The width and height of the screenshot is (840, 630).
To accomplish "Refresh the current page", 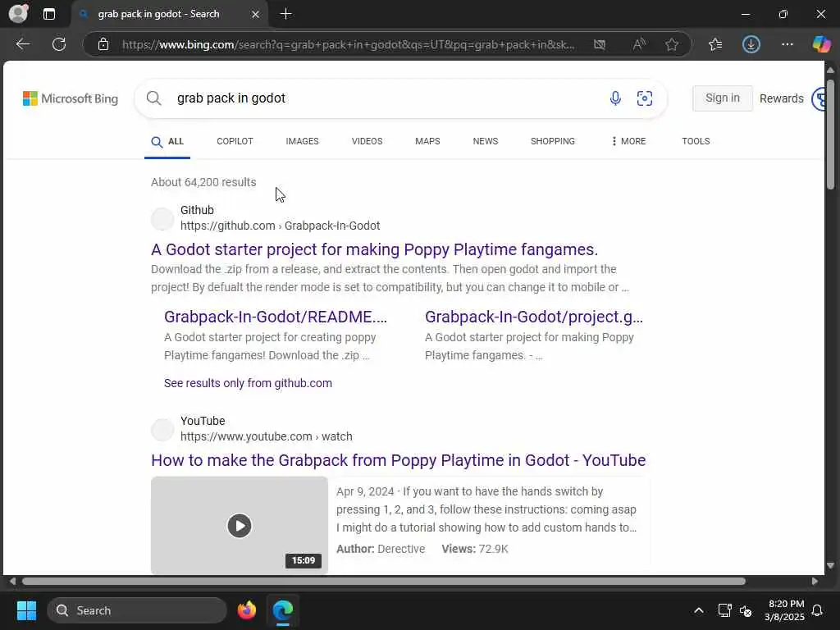I will click(59, 44).
